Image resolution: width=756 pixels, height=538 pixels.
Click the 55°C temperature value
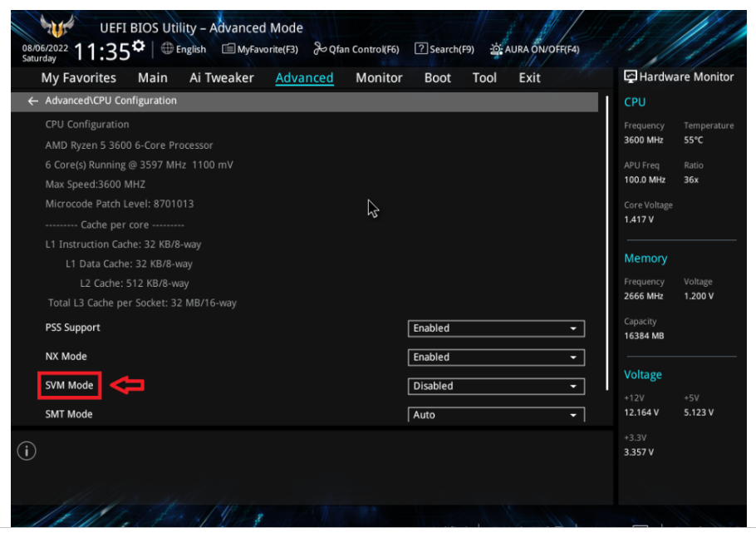[x=694, y=140]
